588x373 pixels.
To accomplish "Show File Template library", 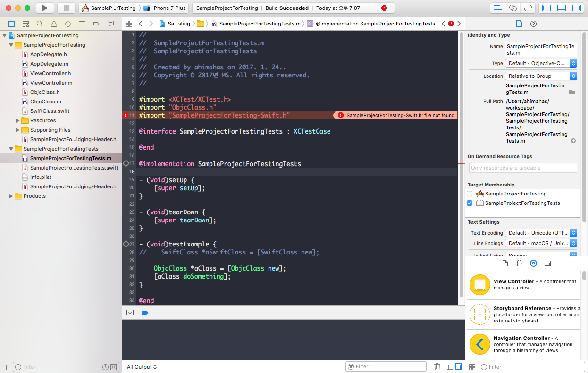I will (505, 263).
